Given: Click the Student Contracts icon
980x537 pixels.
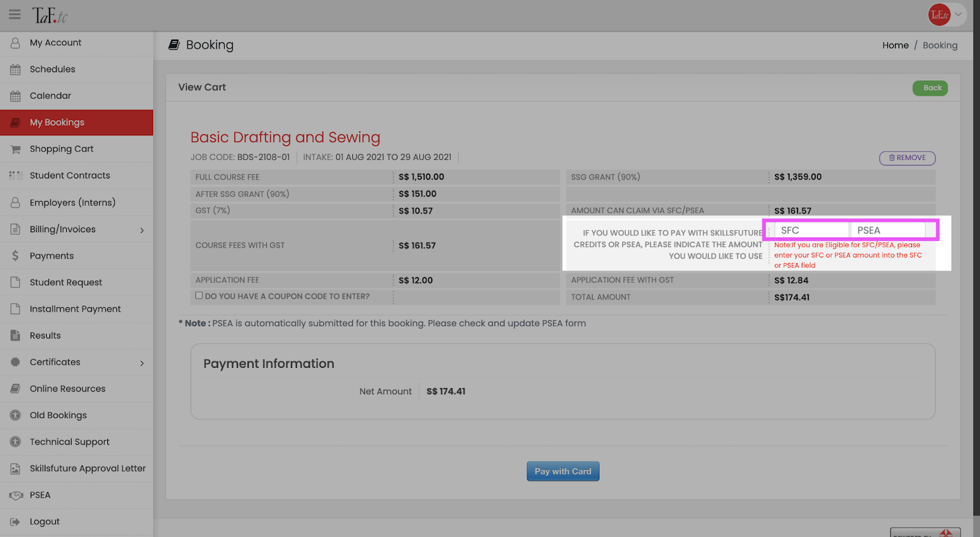Looking at the screenshot, I should coord(15,175).
